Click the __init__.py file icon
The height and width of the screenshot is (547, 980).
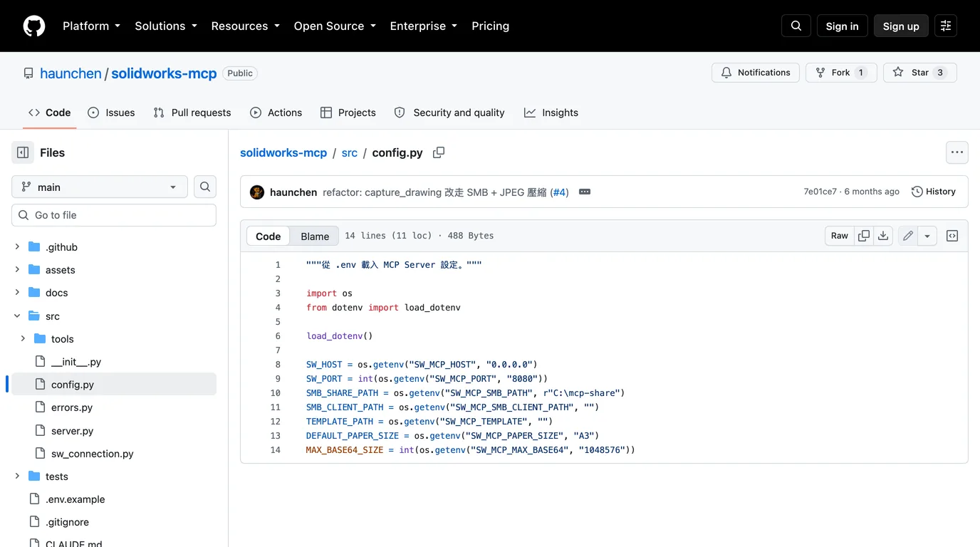tap(40, 362)
